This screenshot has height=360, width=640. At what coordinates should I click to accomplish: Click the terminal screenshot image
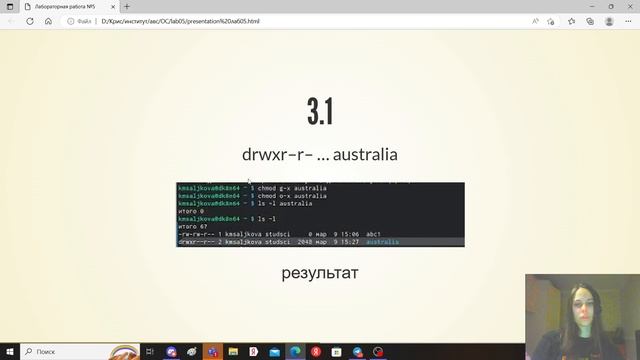click(x=320, y=215)
